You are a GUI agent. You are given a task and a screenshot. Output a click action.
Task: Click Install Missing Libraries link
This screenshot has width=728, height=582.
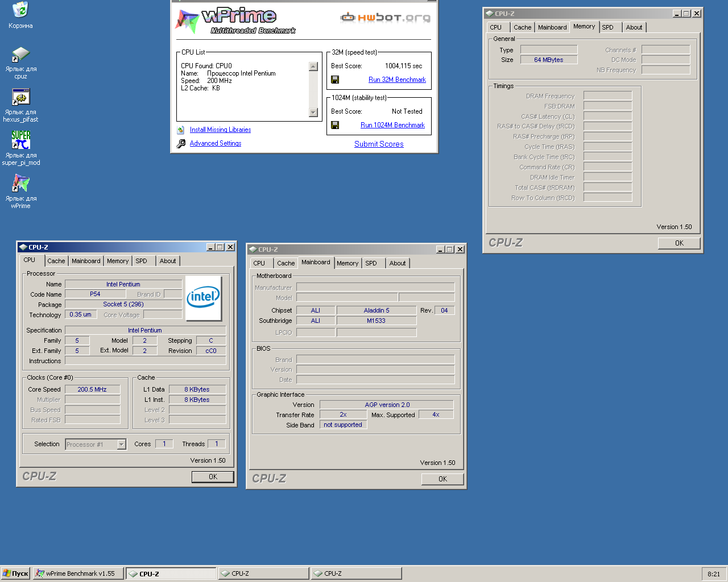tap(220, 130)
